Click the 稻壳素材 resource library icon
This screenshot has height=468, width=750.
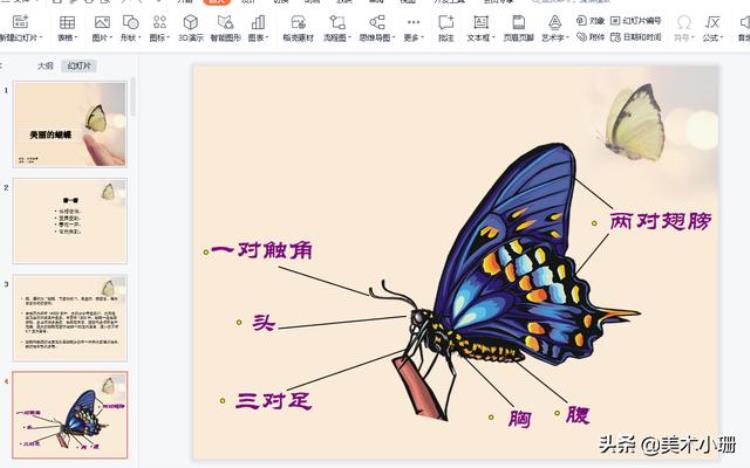[297, 23]
